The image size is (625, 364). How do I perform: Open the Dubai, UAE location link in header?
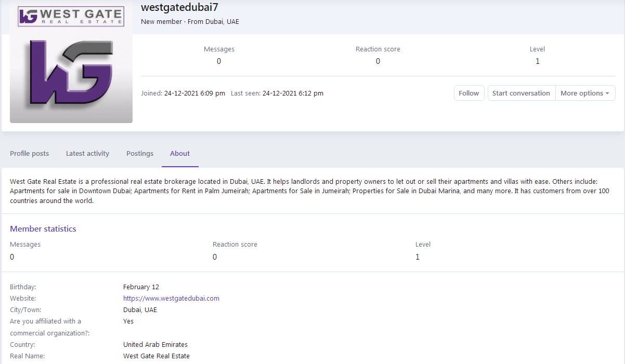pos(223,22)
